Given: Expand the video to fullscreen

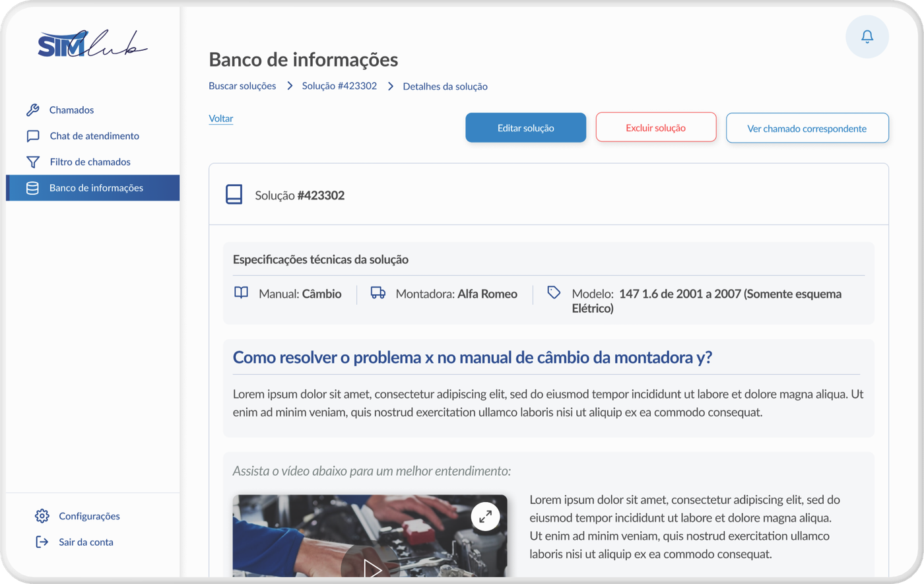Looking at the screenshot, I should [x=485, y=517].
